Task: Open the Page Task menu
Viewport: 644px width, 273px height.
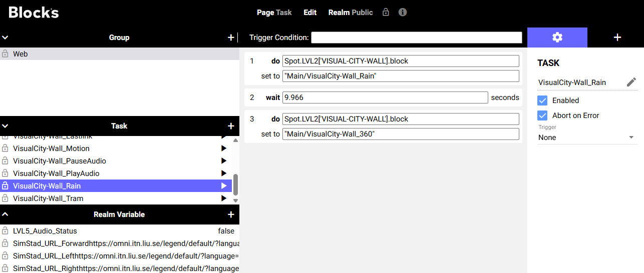Action: (274, 12)
